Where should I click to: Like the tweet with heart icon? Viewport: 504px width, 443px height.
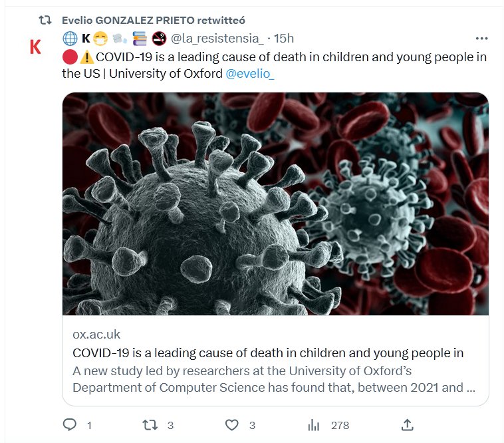[231, 424]
